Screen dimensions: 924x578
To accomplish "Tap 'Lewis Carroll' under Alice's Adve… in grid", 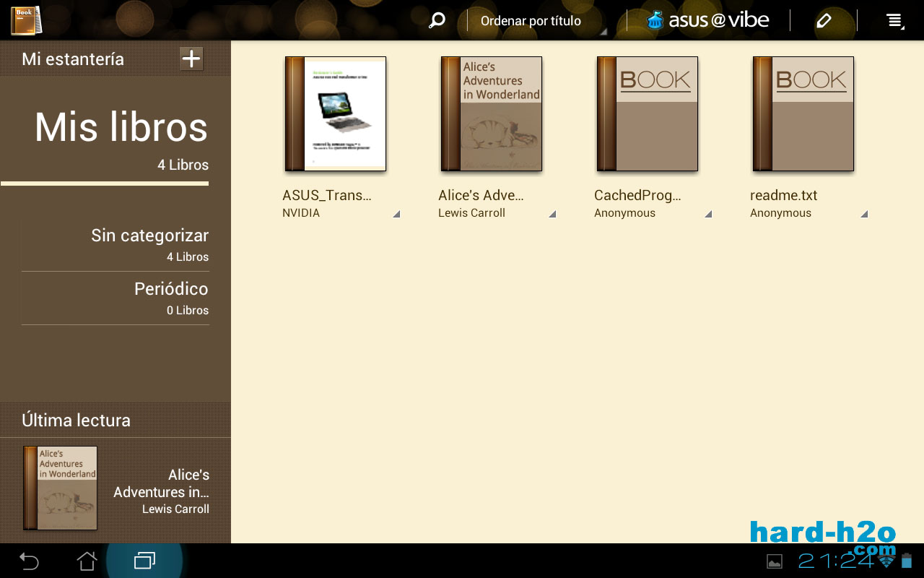I will 471,213.
